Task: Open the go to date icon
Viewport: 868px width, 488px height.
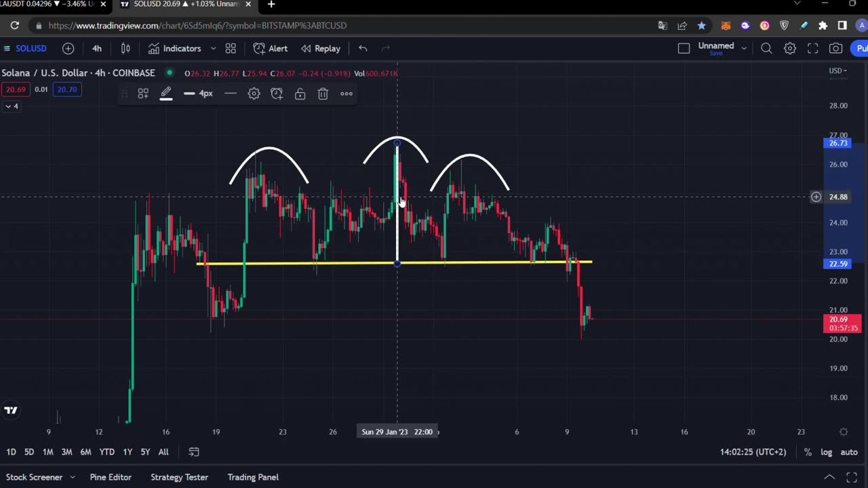Action: 194,452
